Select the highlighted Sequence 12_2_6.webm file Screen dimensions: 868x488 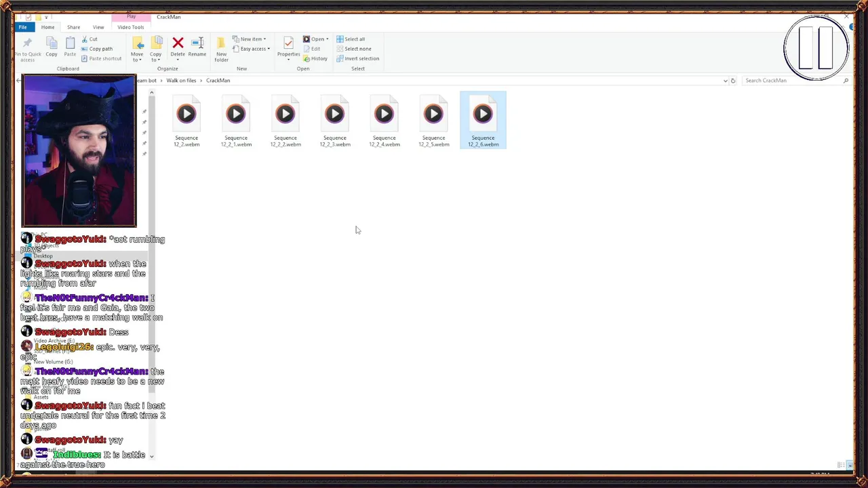pos(483,121)
